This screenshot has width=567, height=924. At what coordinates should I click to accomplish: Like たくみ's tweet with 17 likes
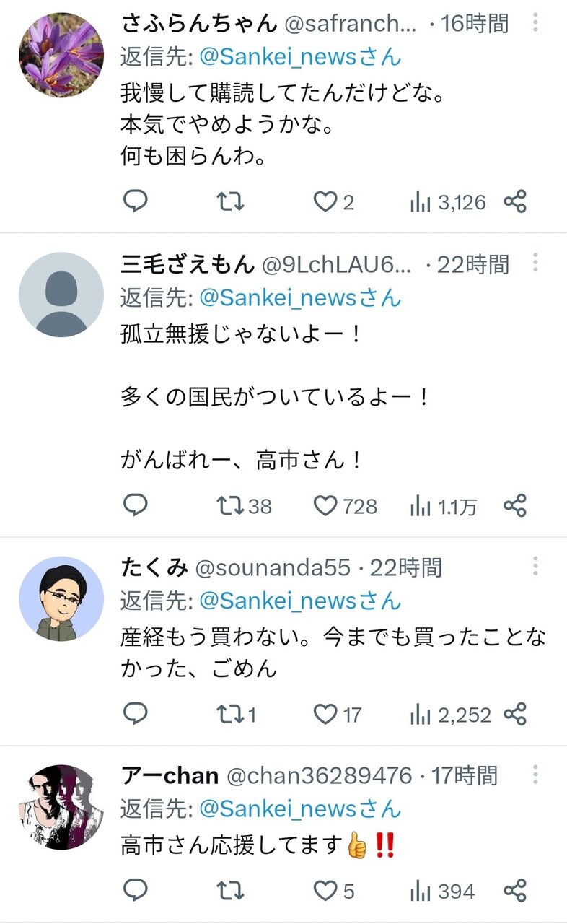pos(325,714)
